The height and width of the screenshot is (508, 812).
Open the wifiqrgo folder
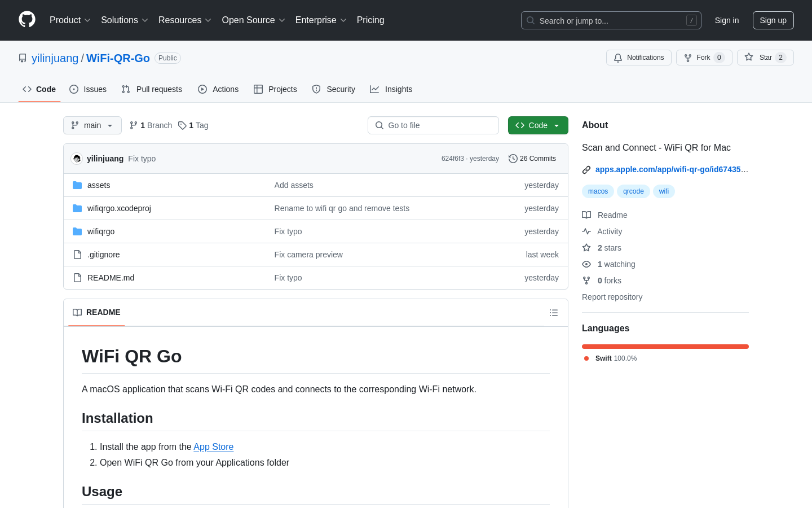[x=101, y=231]
